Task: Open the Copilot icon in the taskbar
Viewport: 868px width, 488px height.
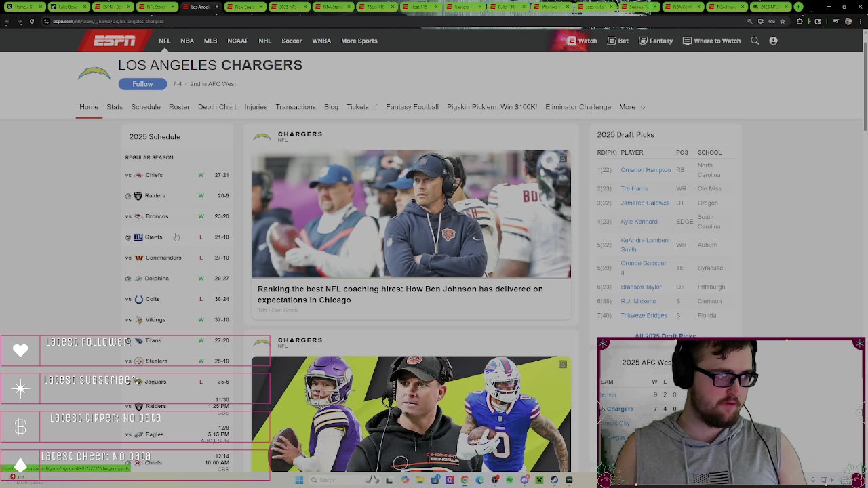Action: pyautogui.click(x=405, y=480)
